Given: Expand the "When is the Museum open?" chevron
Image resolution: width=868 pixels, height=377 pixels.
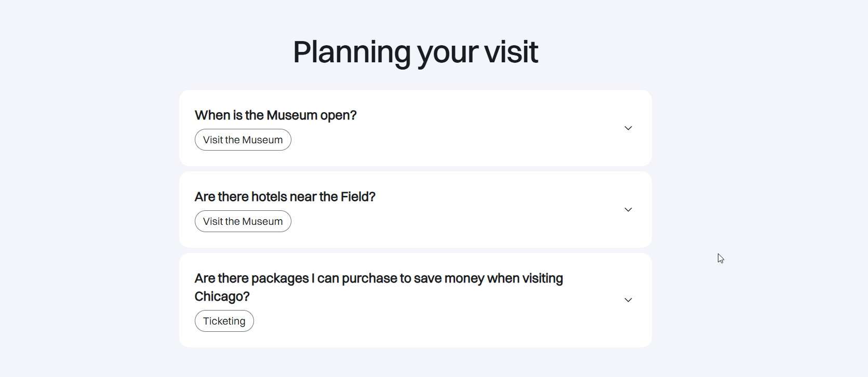Looking at the screenshot, I should 628,128.
